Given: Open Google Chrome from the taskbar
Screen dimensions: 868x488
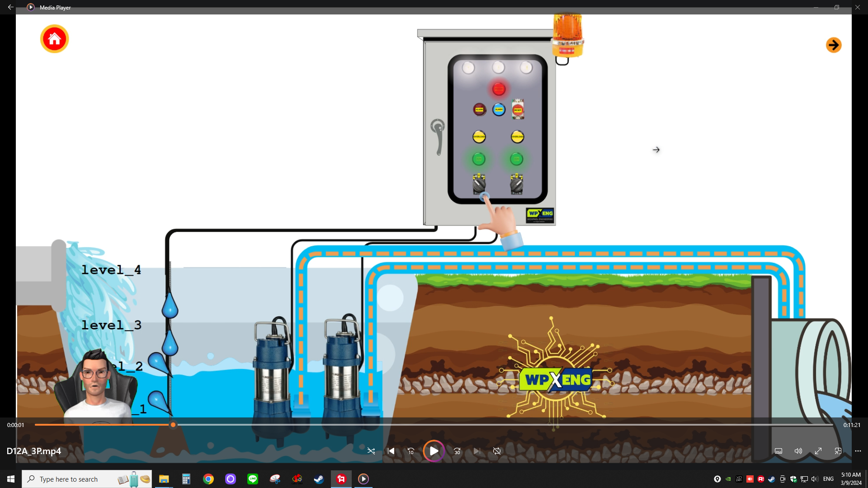Looking at the screenshot, I should 208,479.
